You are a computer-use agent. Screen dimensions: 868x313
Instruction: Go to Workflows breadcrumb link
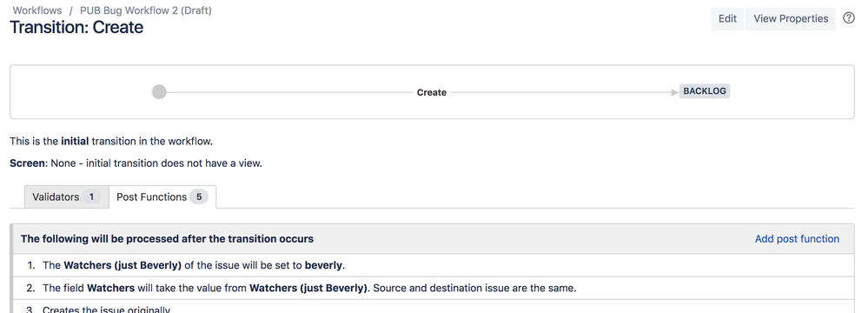tap(37, 10)
